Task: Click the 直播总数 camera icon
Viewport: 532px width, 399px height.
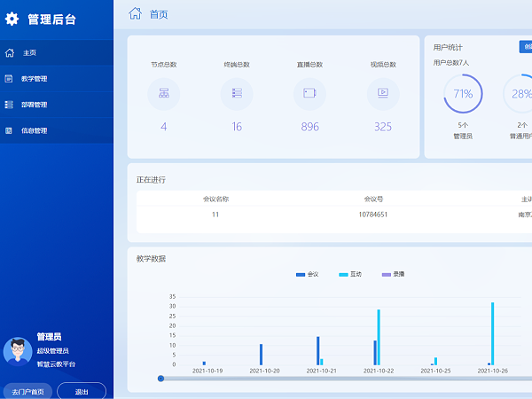Action: 309,93
